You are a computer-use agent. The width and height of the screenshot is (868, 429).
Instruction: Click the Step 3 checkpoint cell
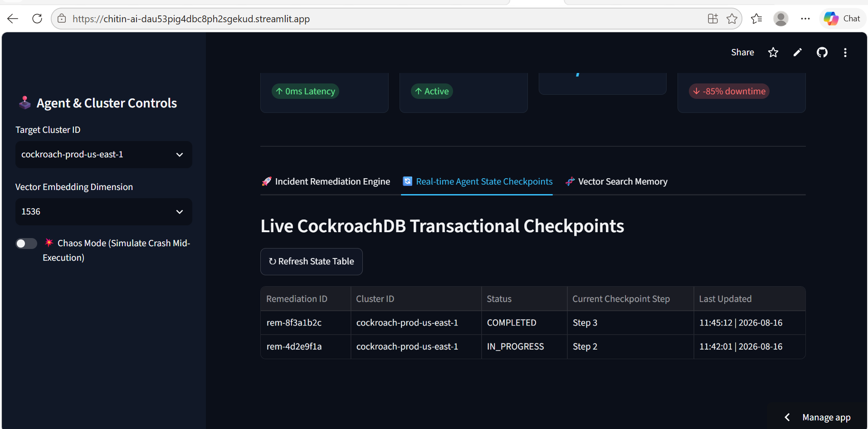630,323
